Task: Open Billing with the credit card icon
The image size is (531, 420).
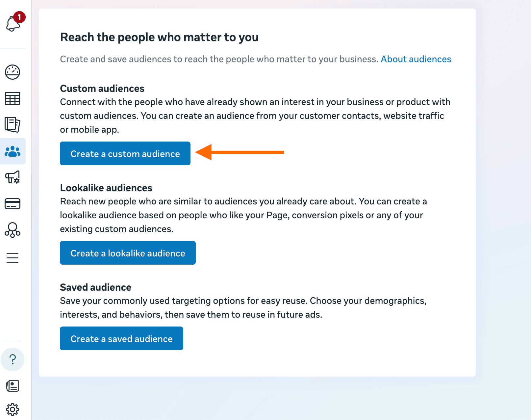Action: pos(13,204)
